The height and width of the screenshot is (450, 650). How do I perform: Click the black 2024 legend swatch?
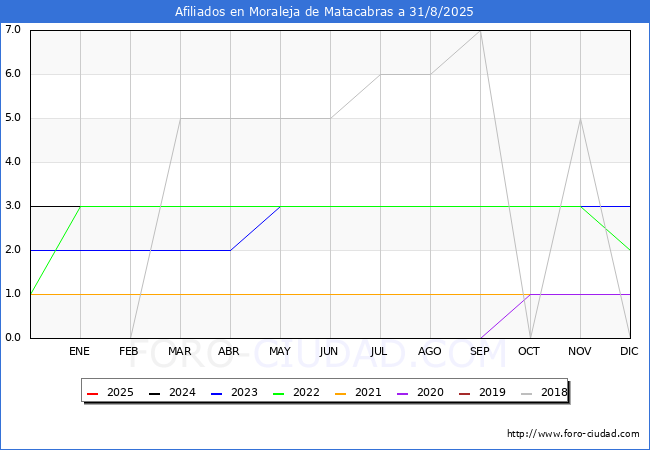pos(154,393)
